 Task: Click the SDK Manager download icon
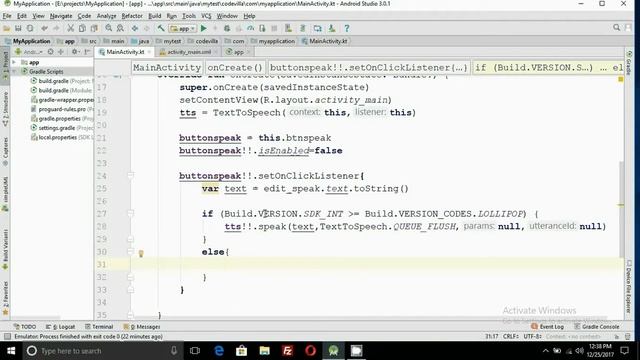pyautogui.click(x=332, y=29)
